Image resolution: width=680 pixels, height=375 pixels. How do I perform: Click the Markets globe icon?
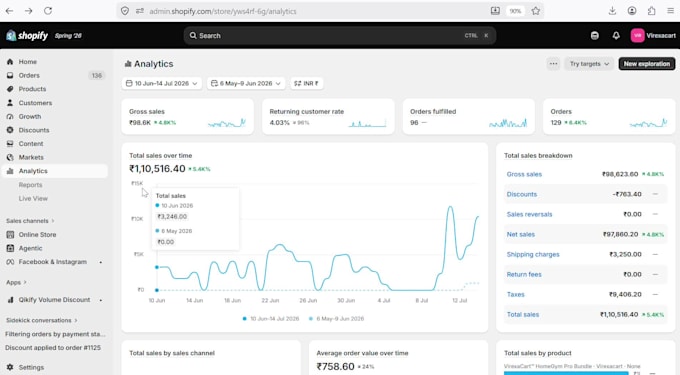pos(10,157)
